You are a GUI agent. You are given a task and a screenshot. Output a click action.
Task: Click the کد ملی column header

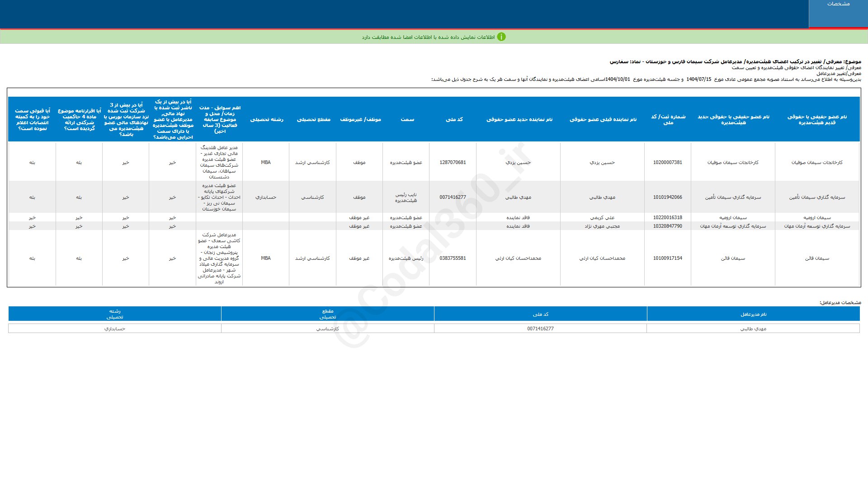click(454, 119)
